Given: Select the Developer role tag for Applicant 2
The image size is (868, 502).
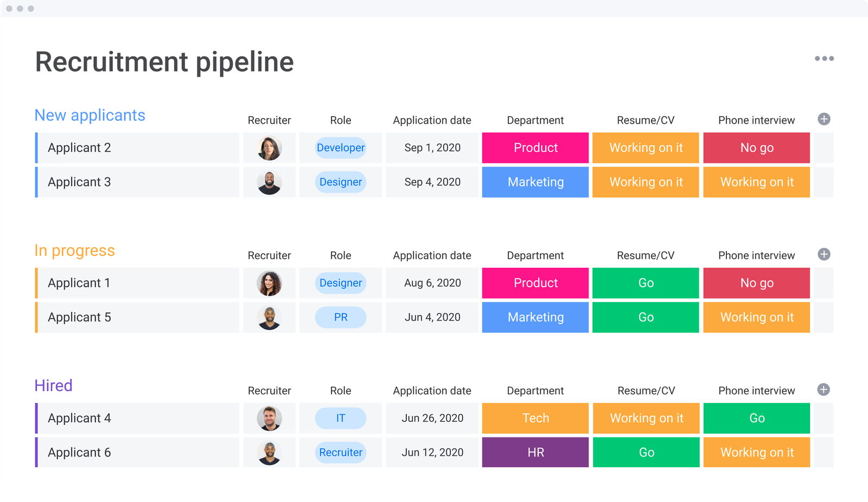Looking at the screenshot, I should click(x=340, y=147).
